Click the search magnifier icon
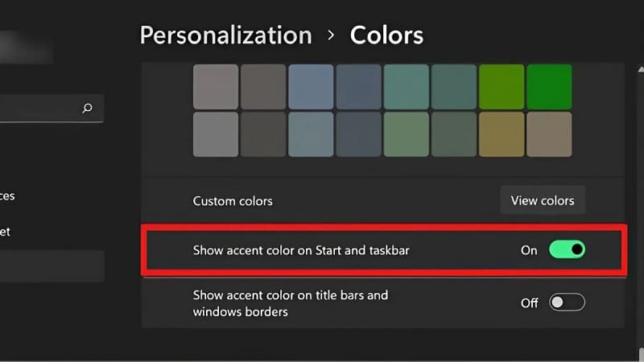 [x=87, y=109]
